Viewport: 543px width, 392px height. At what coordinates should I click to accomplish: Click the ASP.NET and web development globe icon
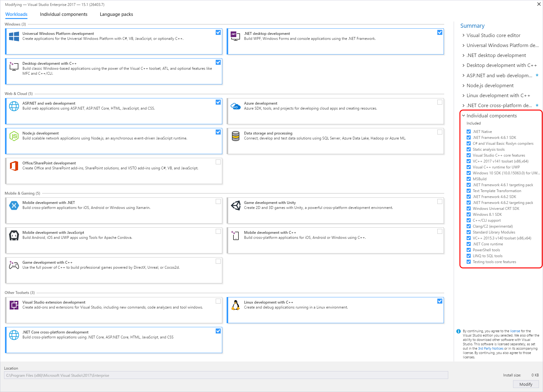(x=14, y=106)
